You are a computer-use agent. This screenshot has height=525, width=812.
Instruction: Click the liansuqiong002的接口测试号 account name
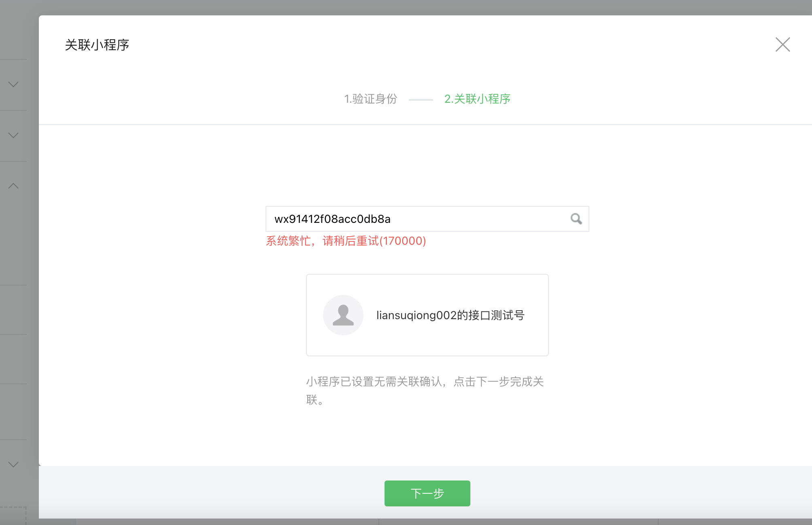450,315
